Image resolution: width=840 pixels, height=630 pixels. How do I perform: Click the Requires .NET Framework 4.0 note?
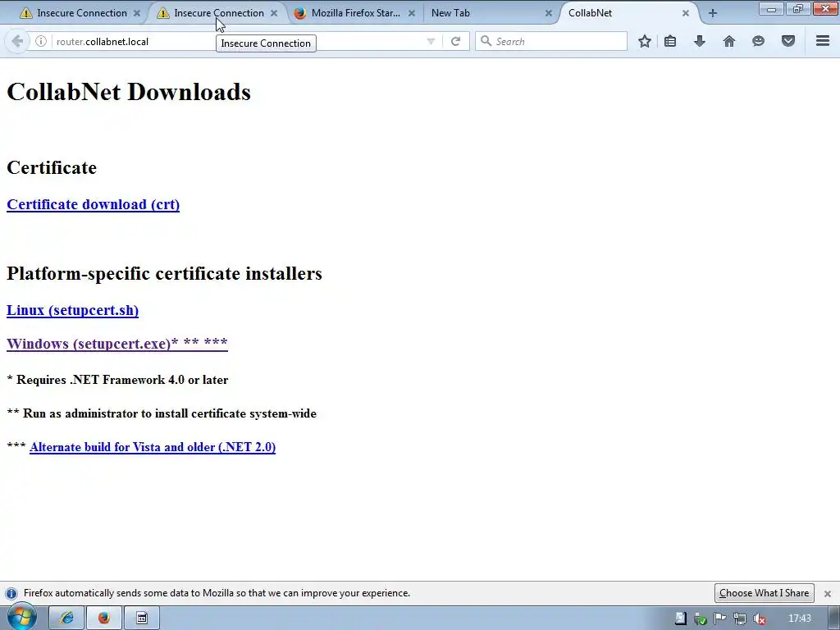[117, 380]
